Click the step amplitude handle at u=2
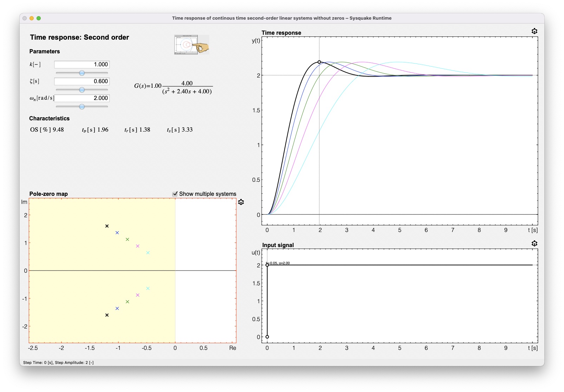Screen dimensions: 564x392 [267, 265]
